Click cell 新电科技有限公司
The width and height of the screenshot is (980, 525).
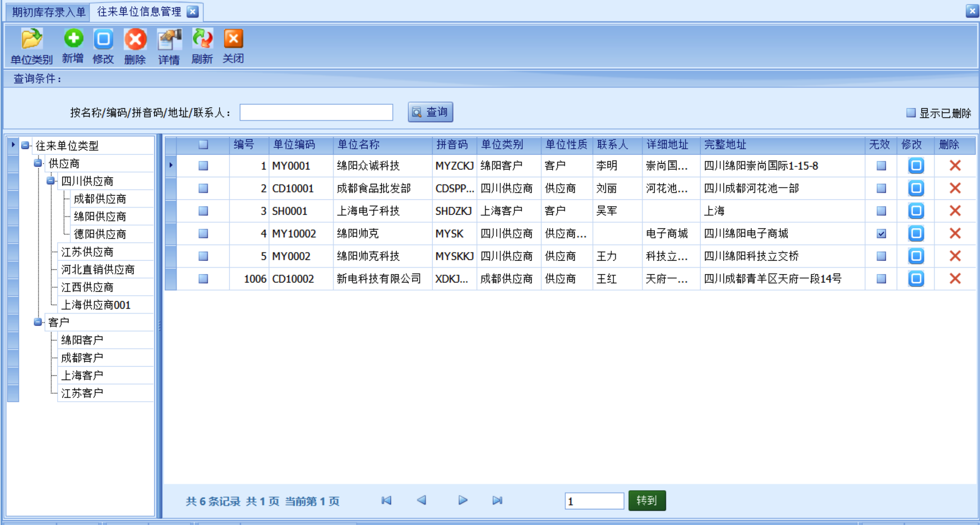(x=382, y=279)
